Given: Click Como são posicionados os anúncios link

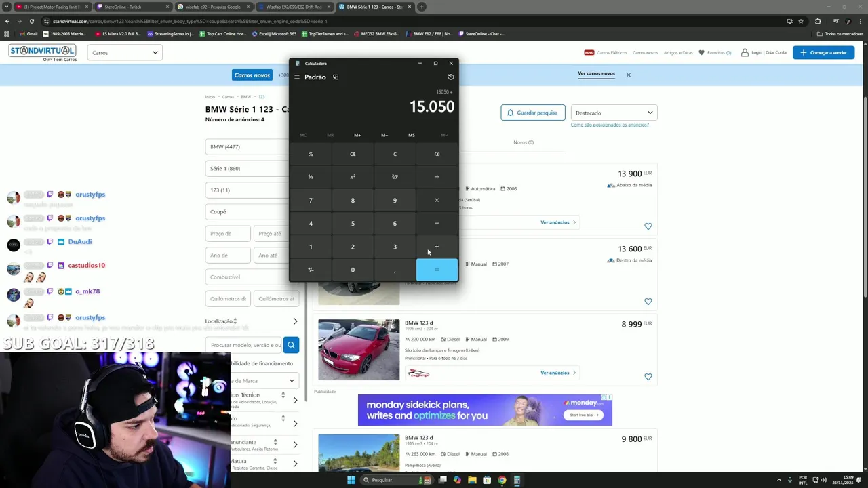Looking at the screenshot, I should point(610,125).
